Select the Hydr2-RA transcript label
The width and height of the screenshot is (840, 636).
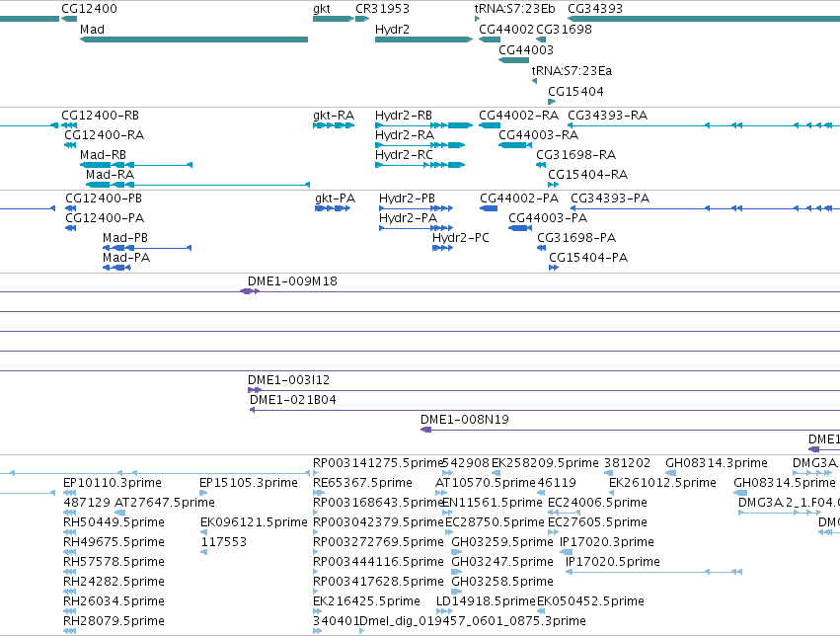tap(405, 135)
